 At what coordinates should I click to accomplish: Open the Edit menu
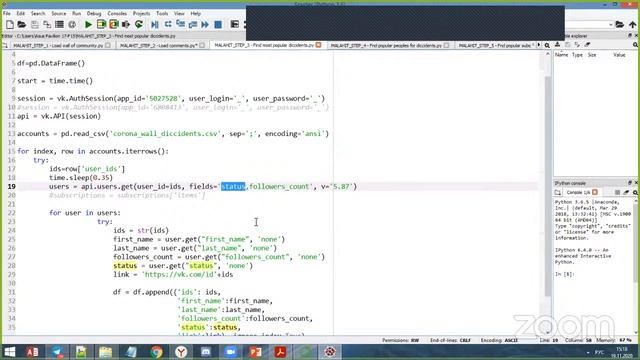[x=20, y=13]
